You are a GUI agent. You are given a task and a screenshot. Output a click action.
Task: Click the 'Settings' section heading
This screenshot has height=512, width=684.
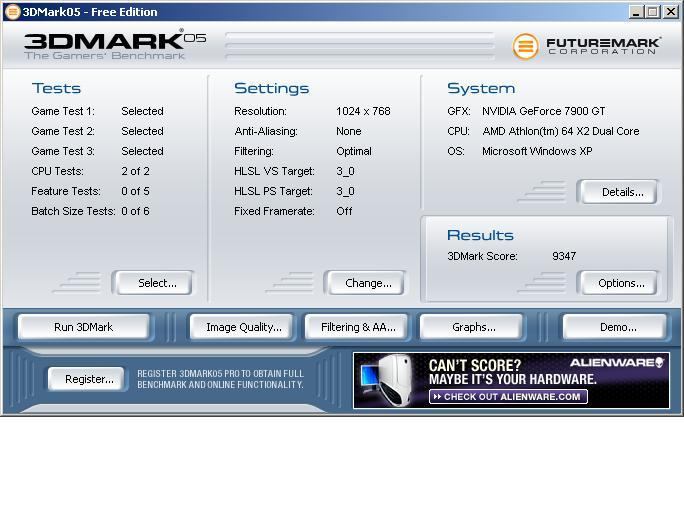click(x=271, y=89)
